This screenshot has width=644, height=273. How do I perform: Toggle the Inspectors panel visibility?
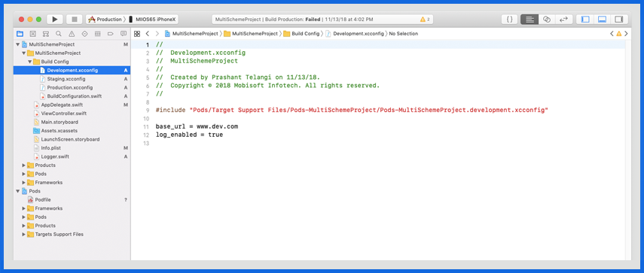pyautogui.click(x=619, y=20)
